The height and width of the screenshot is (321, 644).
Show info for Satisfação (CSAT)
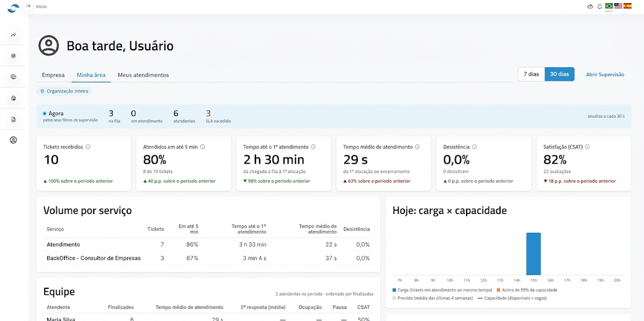[x=587, y=147]
